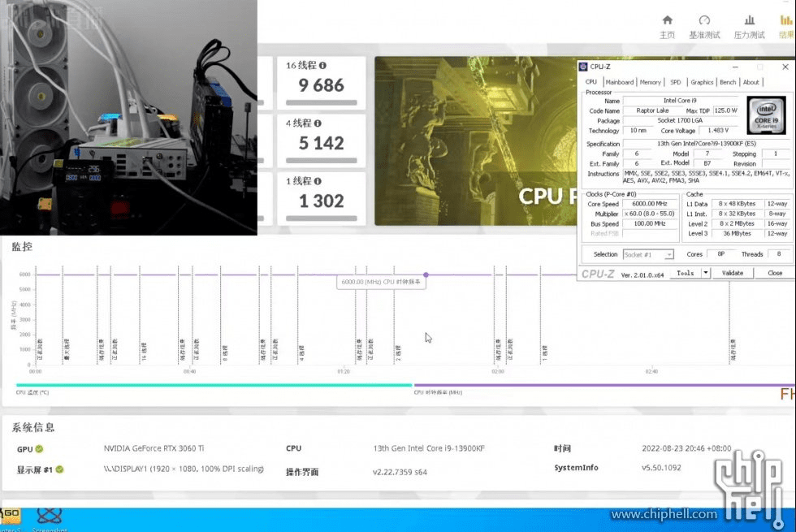The width and height of the screenshot is (796, 532).
Task: Click info icon next to 16 线程 score
Action: [323, 66]
